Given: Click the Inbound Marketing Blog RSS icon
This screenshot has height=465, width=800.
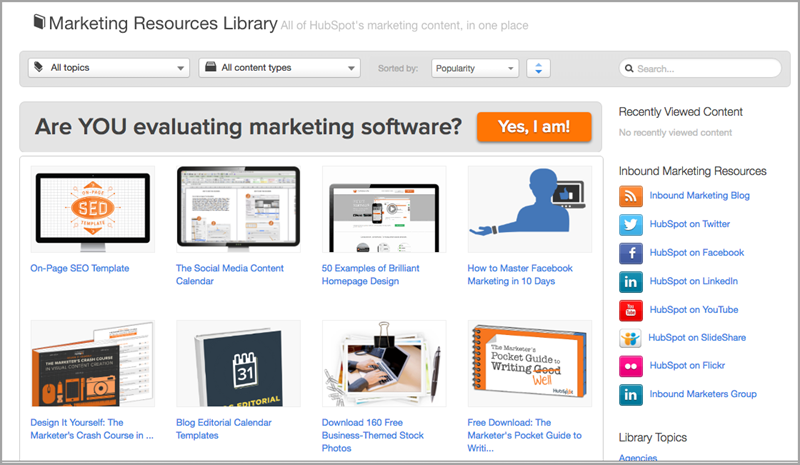Looking at the screenshot, I should (x=631, y=196).
